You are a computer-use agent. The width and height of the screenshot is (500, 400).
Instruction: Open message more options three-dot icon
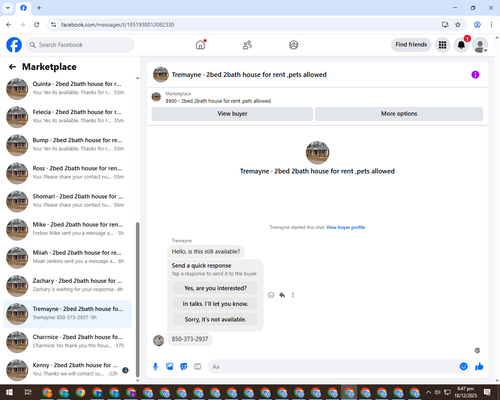[x=293, y=295]
